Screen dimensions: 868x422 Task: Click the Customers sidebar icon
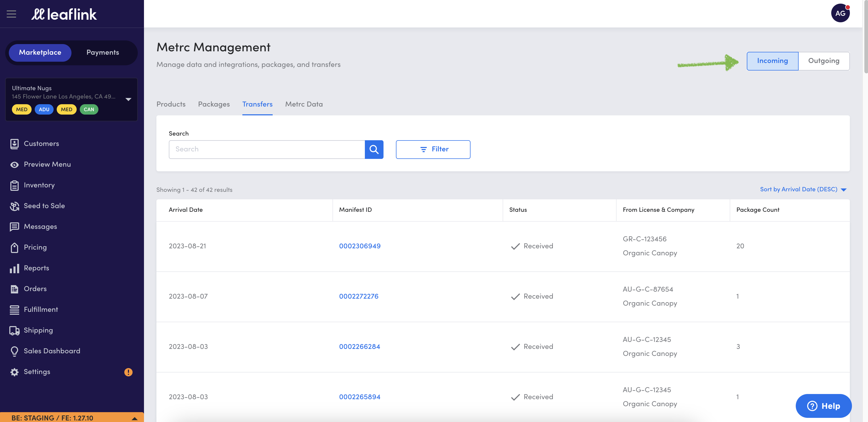(x=14, y=144)
